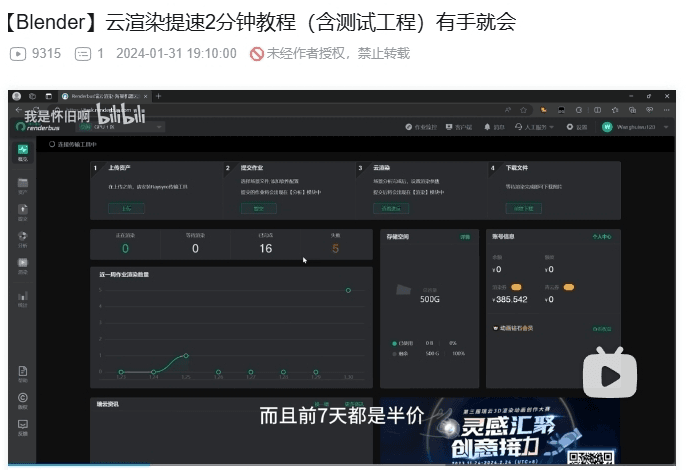This screenshot has width=687, height=470.
Task: Click the ¥385.542 coupon balance value
Action: pyautogui.click(x=510, y=299)
